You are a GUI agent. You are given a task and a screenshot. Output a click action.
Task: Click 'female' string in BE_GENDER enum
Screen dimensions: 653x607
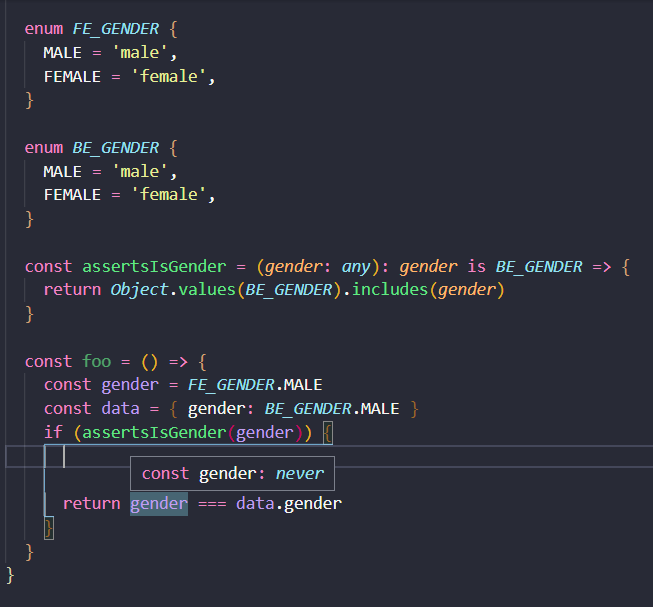point(168,195)
